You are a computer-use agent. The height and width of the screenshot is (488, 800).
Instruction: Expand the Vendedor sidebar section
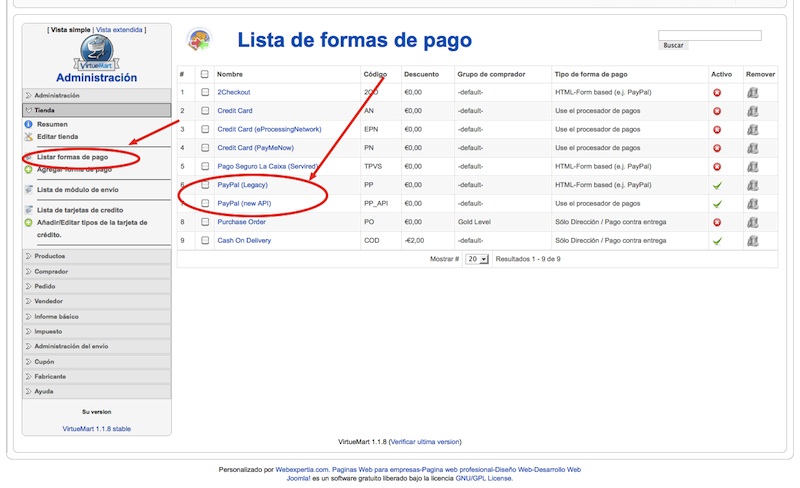pos(96,301)
